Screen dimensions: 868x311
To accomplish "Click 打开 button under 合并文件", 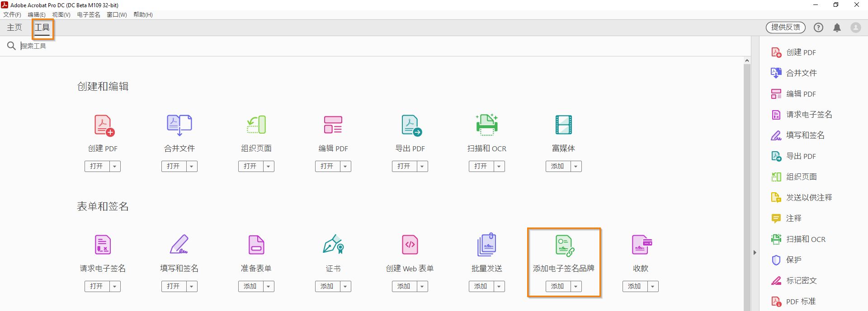I will tap(174, 167).
